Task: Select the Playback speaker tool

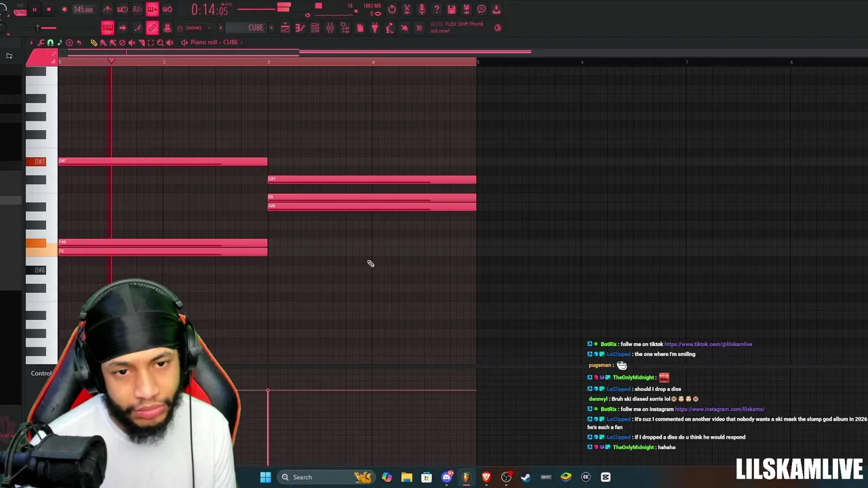Action: 170,42
